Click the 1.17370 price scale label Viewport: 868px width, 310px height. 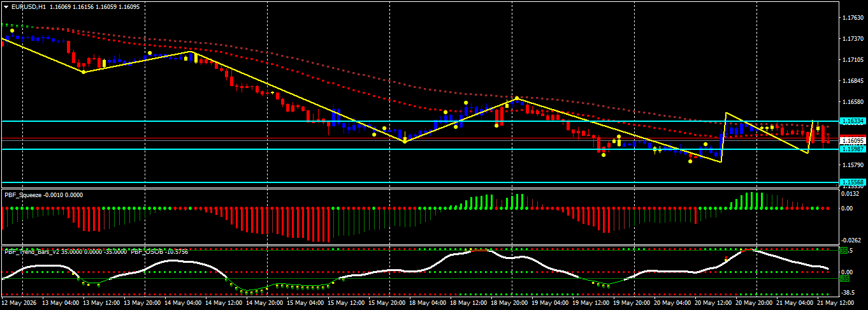click(852, 39)
